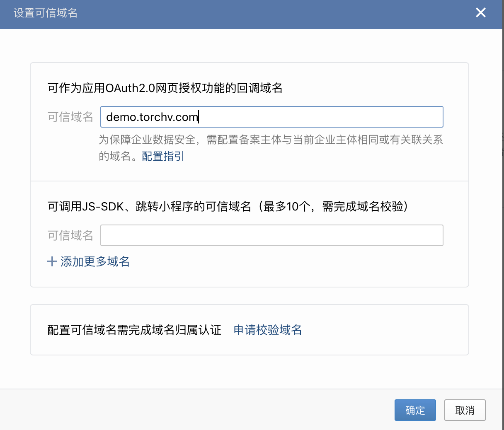Image resolution: width=504 pixels, height=430 pixels.
Task: Click the blue dialog header bar
Action: [x=252, y=14]
